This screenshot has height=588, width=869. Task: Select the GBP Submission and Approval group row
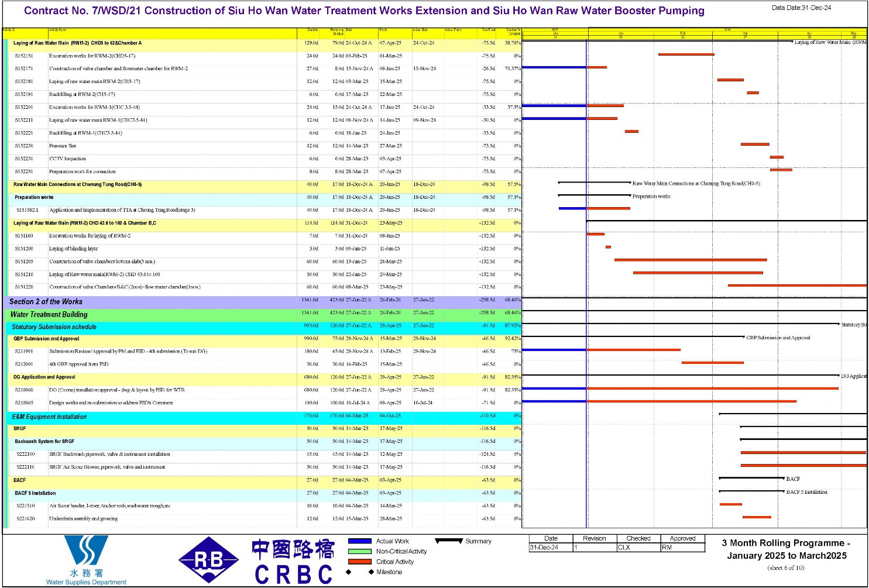265,339
